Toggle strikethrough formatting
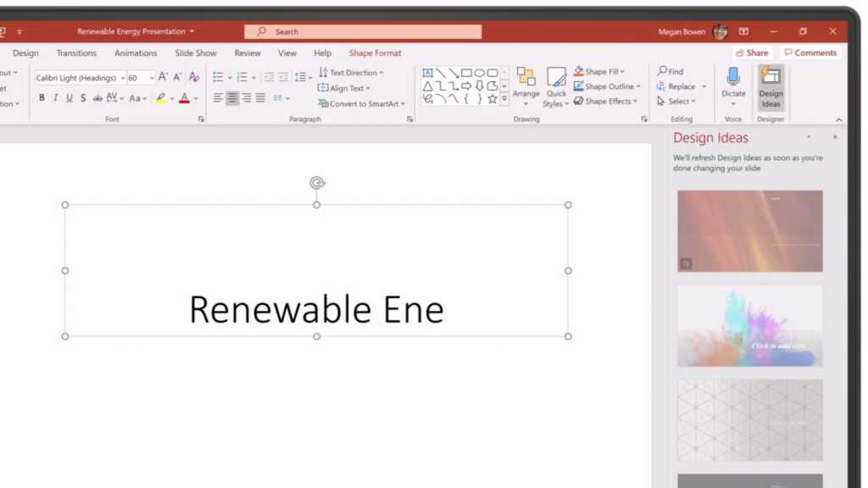Screen dimensions: 868x488 97,98
